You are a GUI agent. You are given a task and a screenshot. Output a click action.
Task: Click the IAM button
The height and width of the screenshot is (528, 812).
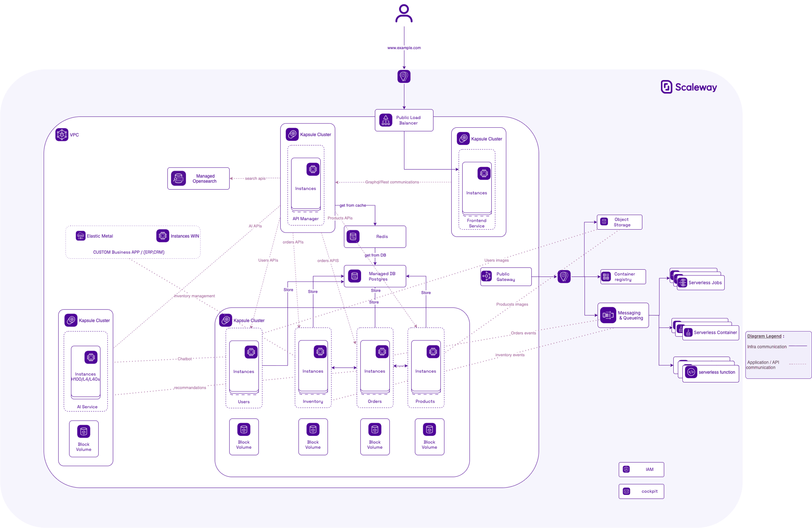point(641,469)
